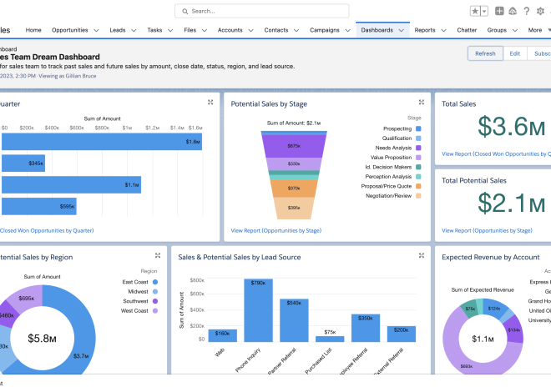This screenshot has height=392, width=551.
Task: Click the Value Proposition legend swatch
Action: tap(418, 158)
